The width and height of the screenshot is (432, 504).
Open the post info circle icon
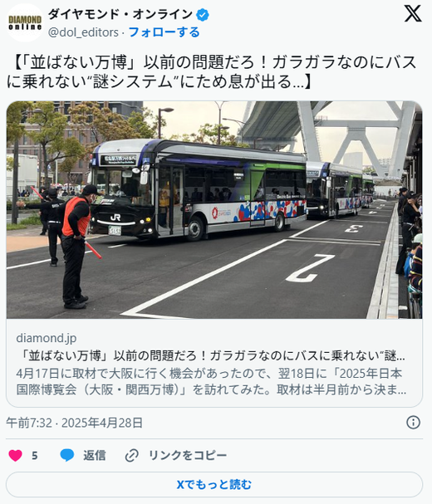(414, 423)
